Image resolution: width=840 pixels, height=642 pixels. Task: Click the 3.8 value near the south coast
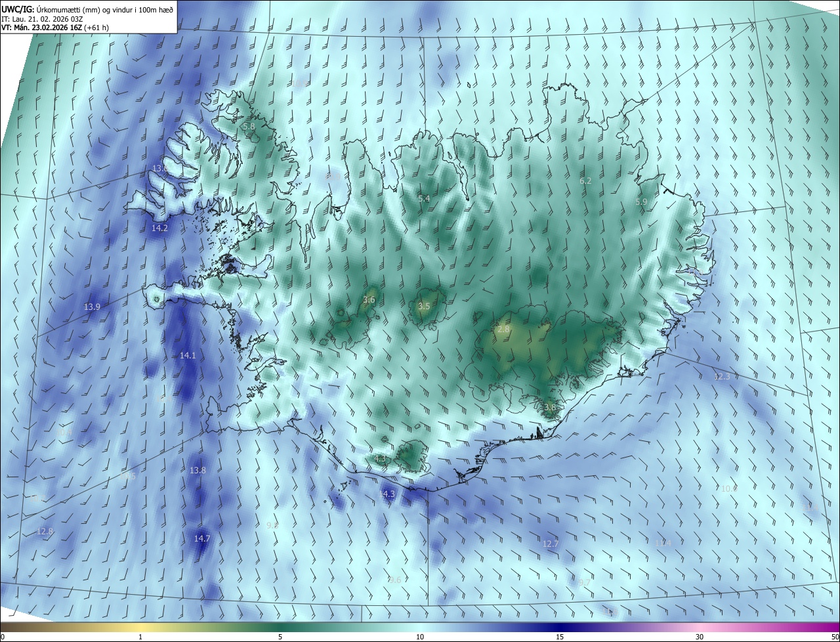click(x=550, y=407)
